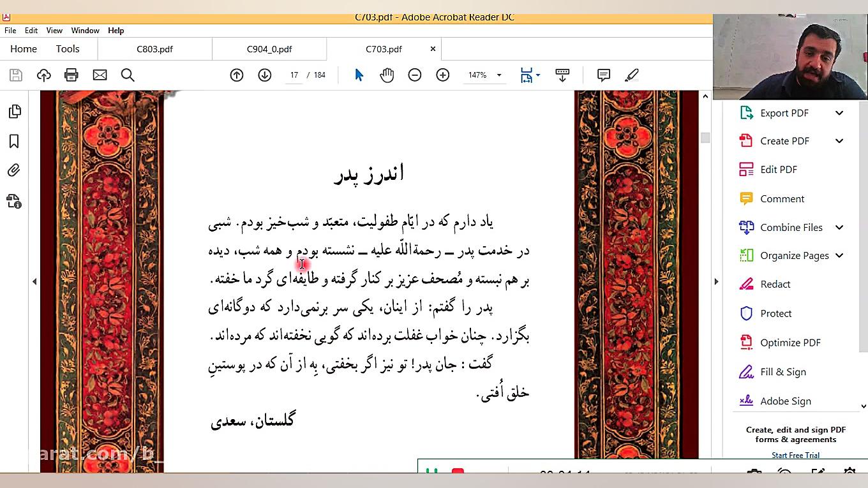
Task: Zoom in using the plus icon
Action: point(442,75)
